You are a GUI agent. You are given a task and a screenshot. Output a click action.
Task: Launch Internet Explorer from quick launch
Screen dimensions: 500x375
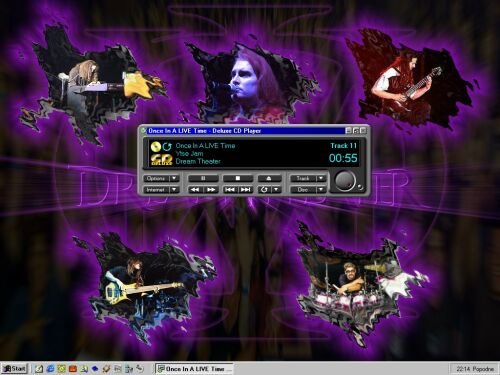pos(50,369)
